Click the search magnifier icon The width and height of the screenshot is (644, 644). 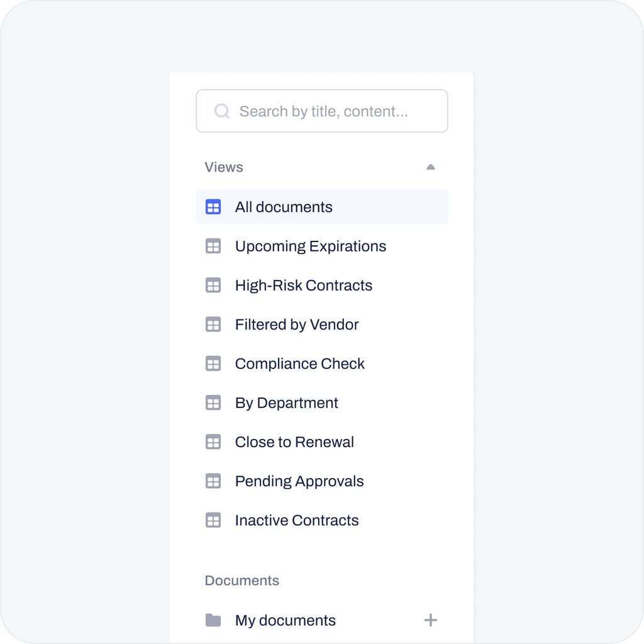point(221,111)
